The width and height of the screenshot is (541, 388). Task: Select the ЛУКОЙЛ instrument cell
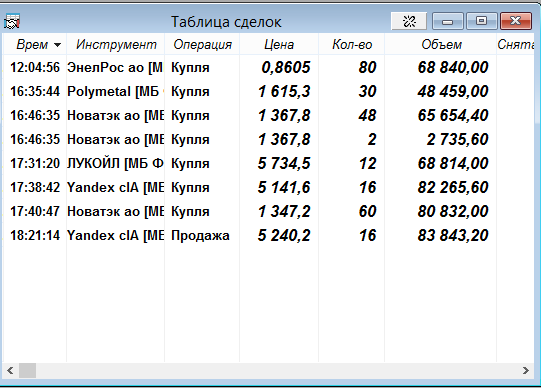(115, 163)
